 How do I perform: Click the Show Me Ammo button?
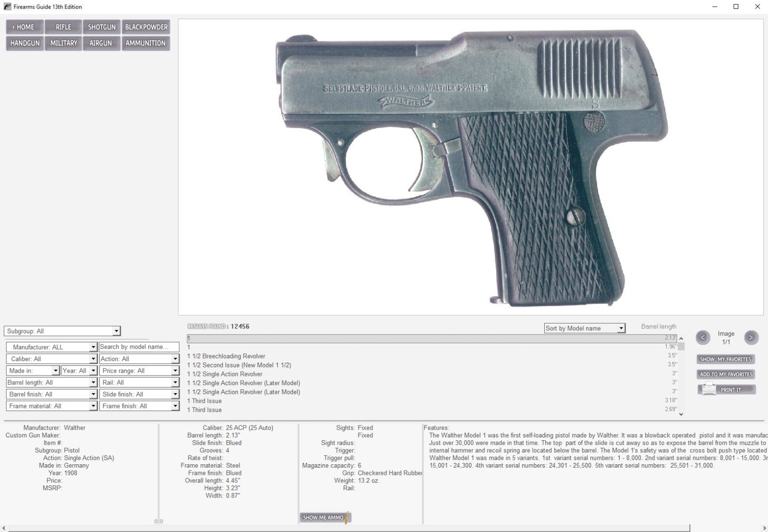pyautogui.click(x=326, y=518)
